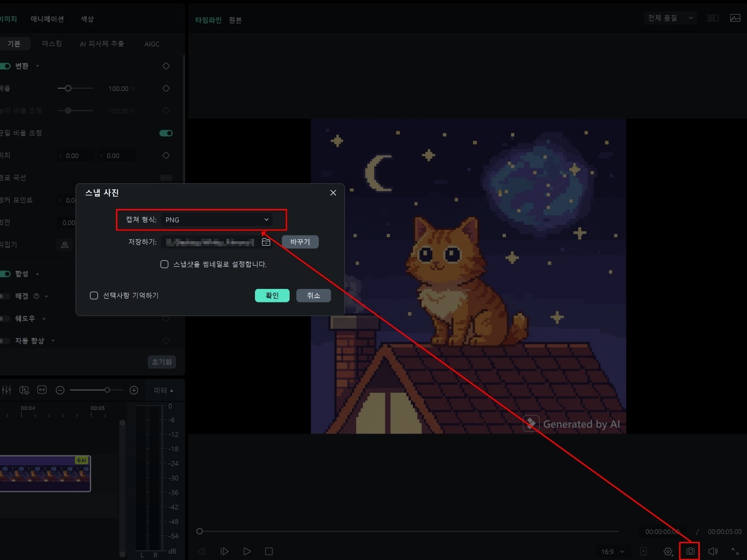Click the timeline zoom slider handle
The image size is (747, 560).
(107, 390)
